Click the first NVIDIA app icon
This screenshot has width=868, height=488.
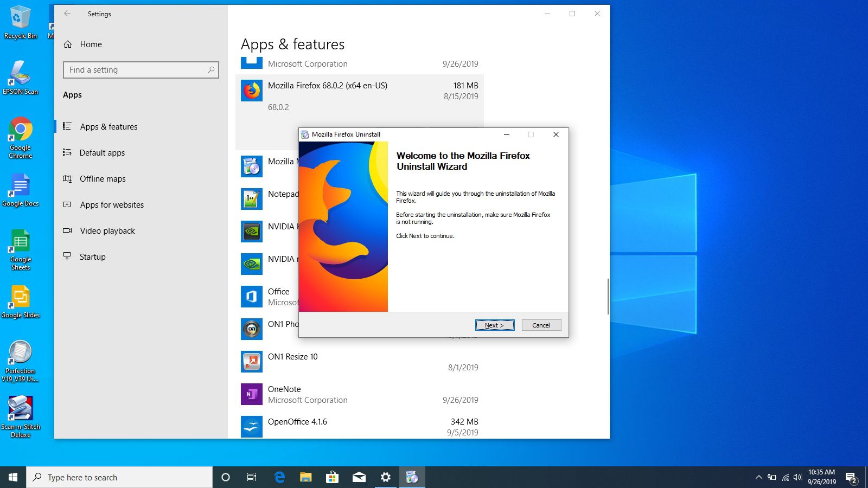pos(252,232)
